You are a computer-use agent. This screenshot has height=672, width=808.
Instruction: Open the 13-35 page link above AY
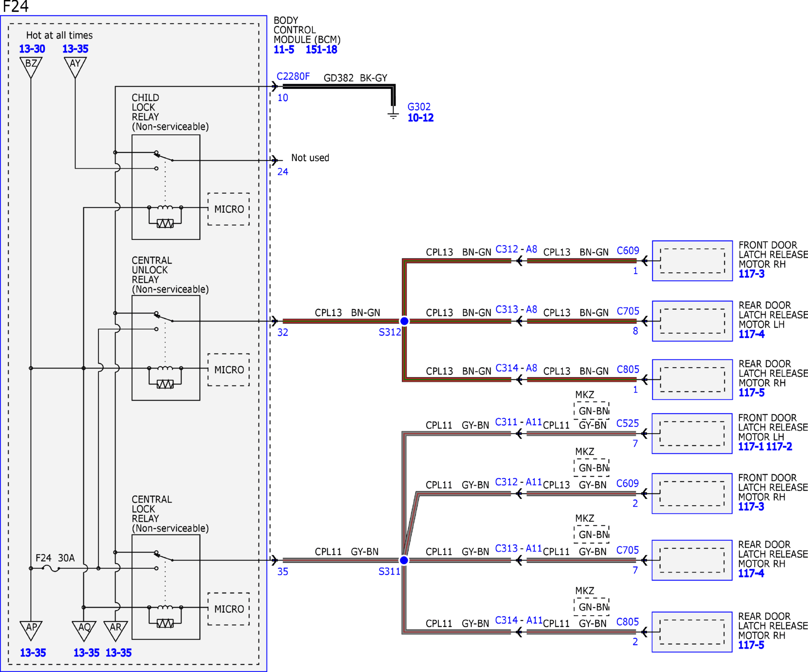tap(75, 49)
